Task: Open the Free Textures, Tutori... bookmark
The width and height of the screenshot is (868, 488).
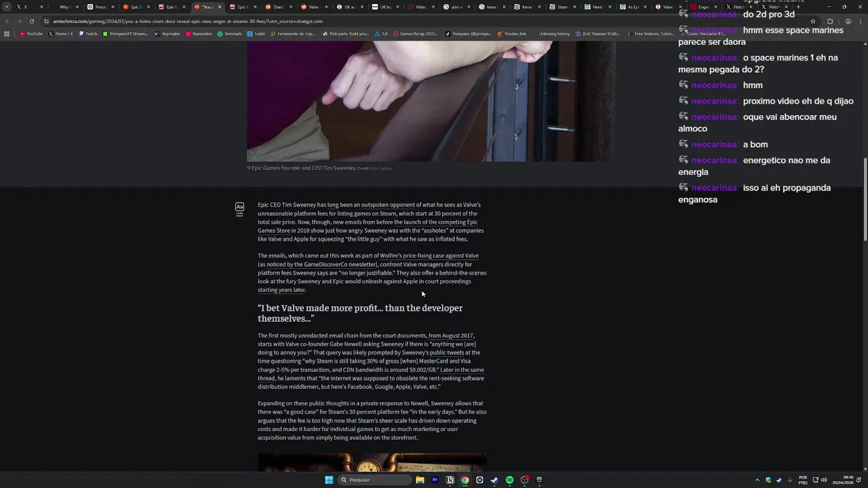Action: [x=651, y=33]
